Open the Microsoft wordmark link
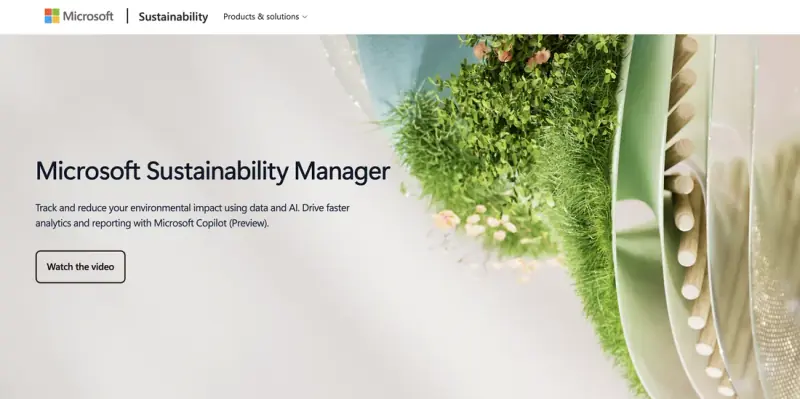Image resolution: width=800 pixels, height=399 pixels. [88, 16]
